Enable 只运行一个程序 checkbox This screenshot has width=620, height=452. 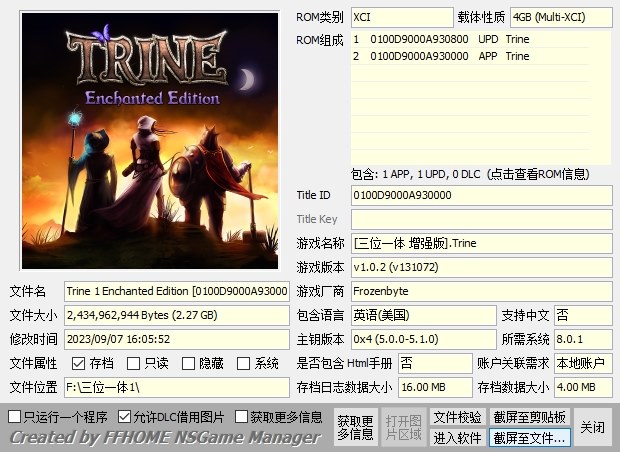point(15,416)
